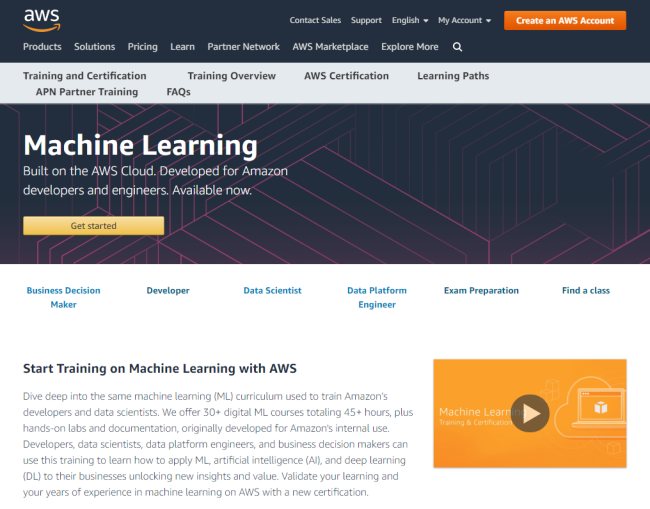The height and width of the screenshot is (509, 650).
Task: Open the Solutions menu
Action: pyautogui.click(x=95, y=47)
